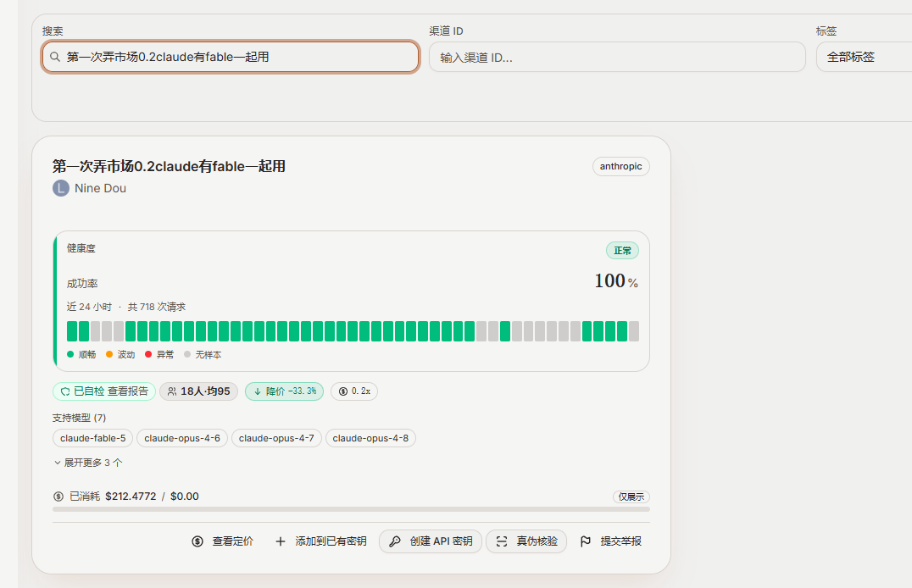
Task: Open the 全部标签 tag dropdown
Action: (864, 57)
